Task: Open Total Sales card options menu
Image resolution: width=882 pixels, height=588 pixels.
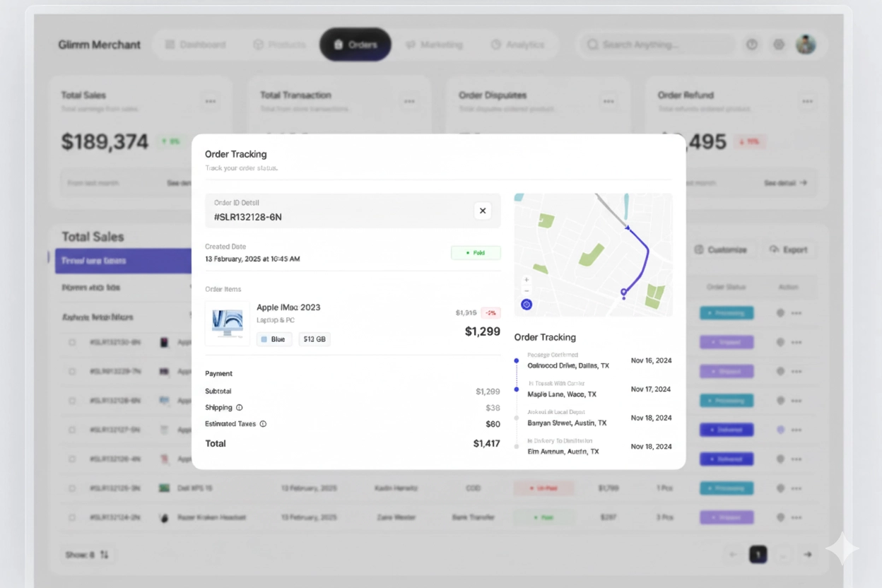Action: (211, 102)
